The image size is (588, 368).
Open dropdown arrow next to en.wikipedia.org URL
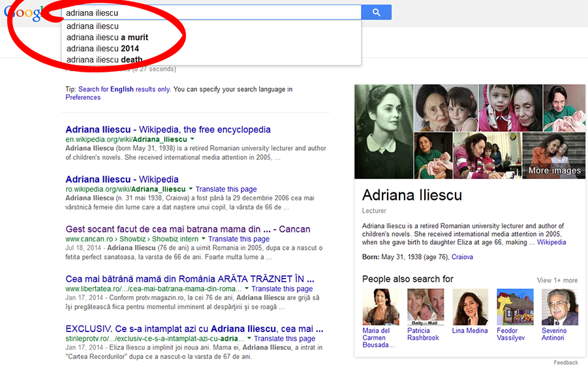point(193,140)
